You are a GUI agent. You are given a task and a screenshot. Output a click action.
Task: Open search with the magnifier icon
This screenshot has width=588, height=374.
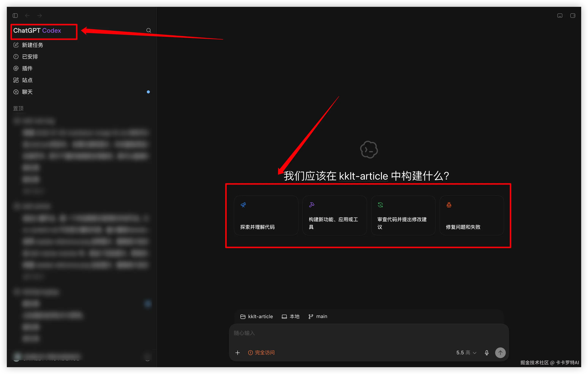[149, 31]
